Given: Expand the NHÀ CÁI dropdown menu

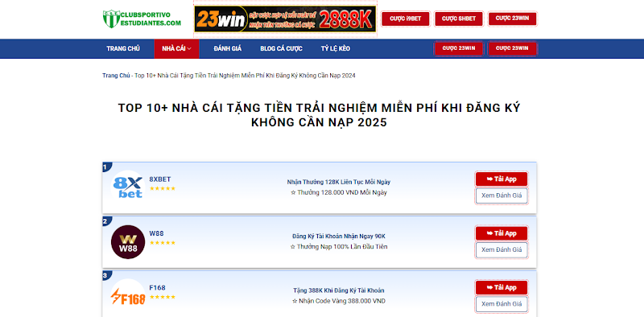Looking at the screenshot, I should tap(176, 48).
